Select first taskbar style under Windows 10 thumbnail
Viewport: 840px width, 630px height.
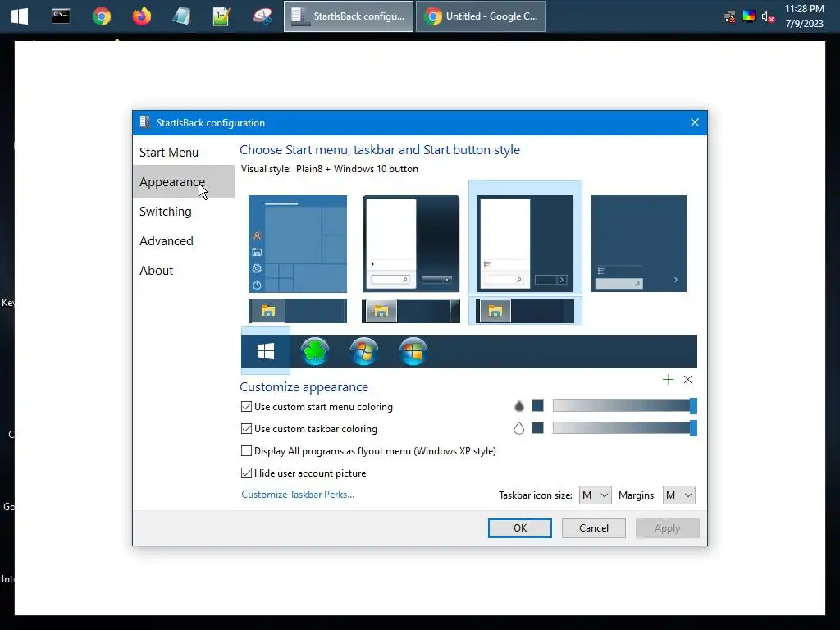pos(298,311)
